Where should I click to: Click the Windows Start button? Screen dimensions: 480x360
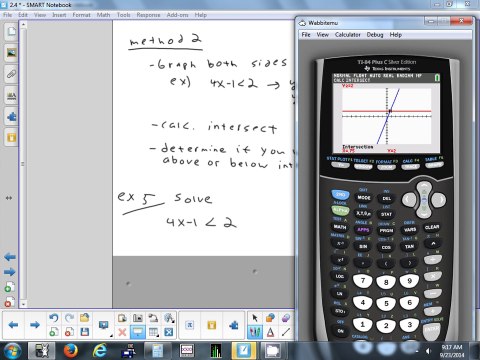[12, 351]
